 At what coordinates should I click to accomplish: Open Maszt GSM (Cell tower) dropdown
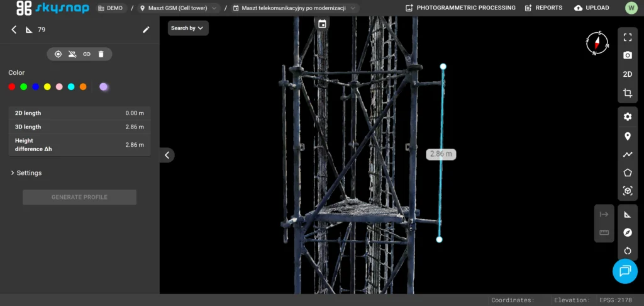coord(179,8)
